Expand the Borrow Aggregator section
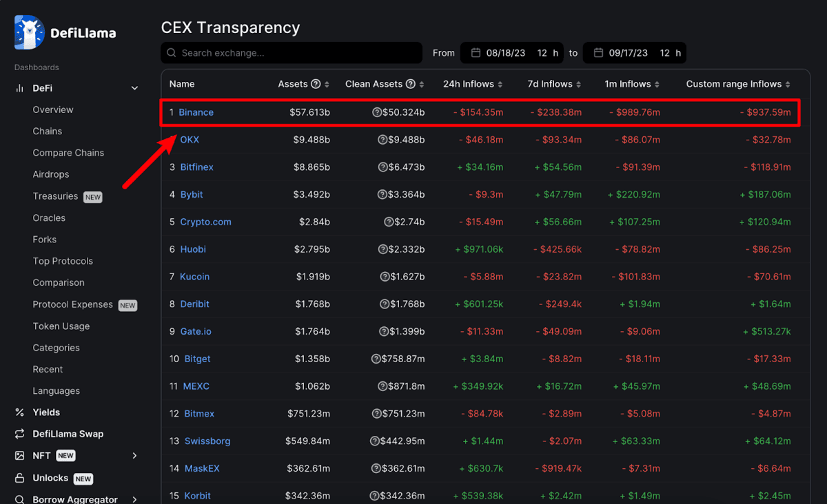This screenshot has width=827, height=504. (x=134, y=499)
